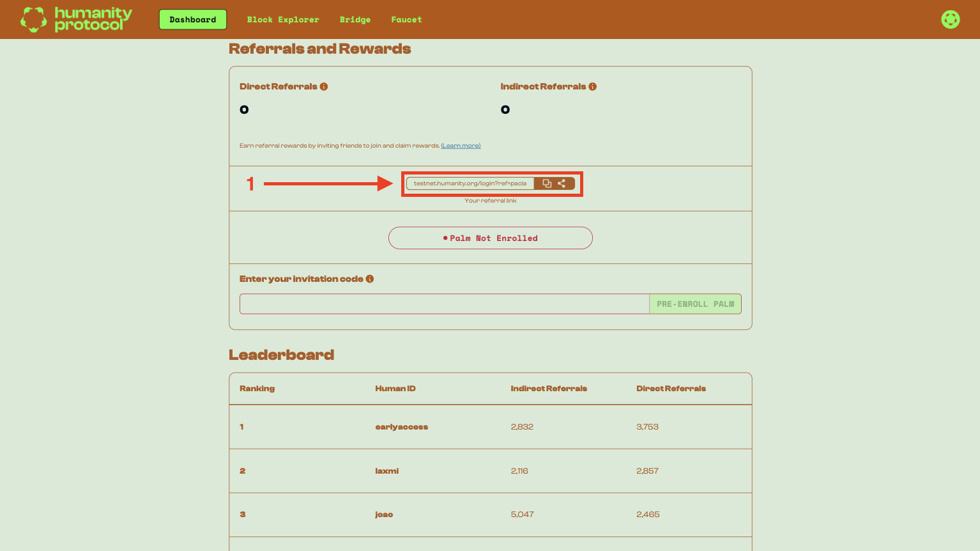Select the referral link text field
The image size is (980, 551).
click(470, 183)
